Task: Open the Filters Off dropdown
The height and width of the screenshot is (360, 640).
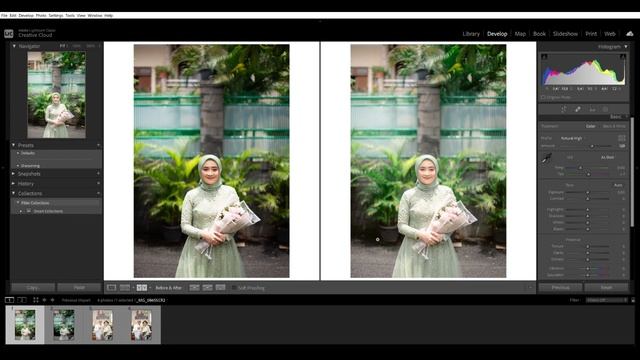Action: [x=607, y=300]
